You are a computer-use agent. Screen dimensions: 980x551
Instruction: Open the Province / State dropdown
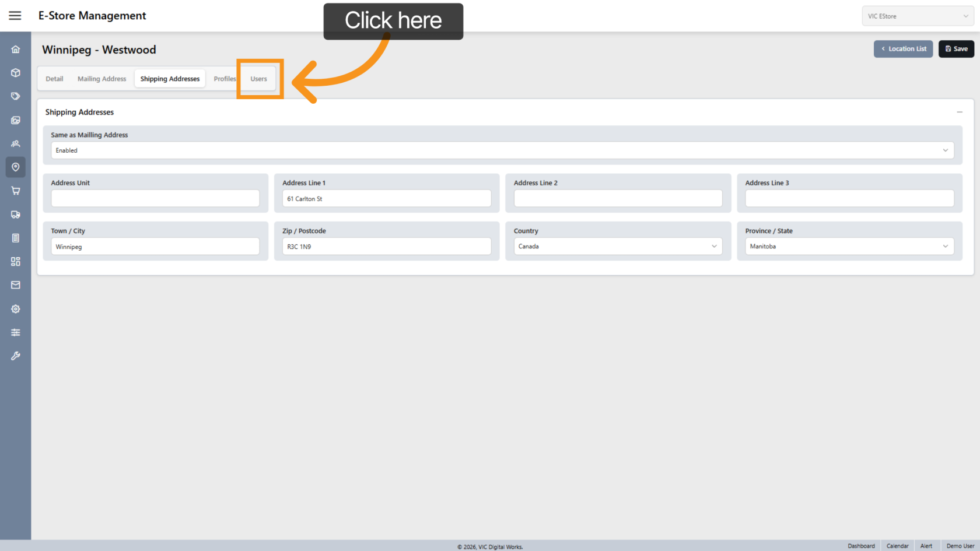(849, 247)
